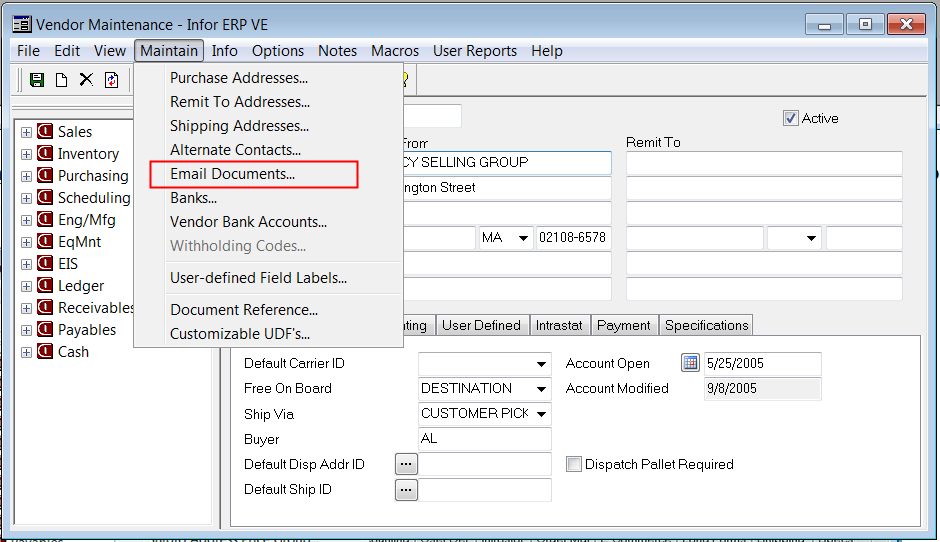Image resolution: width=940 pixels, height=542 pixels.
Task: Switch to the Payment tab
Action: 623,325
